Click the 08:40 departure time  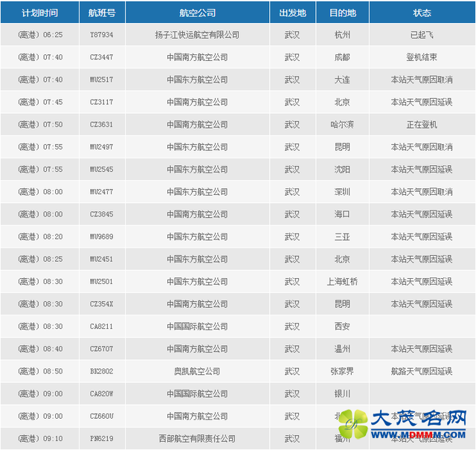pos(53,349)
